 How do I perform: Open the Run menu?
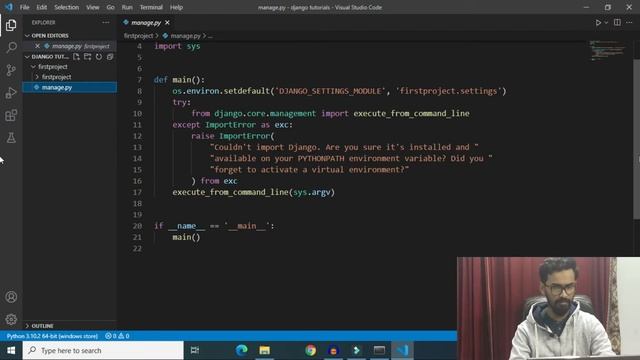(127, 7)
